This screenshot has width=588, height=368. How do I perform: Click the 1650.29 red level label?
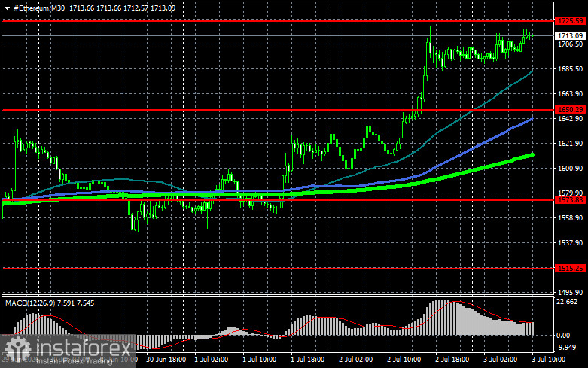(x=570, y=110)
